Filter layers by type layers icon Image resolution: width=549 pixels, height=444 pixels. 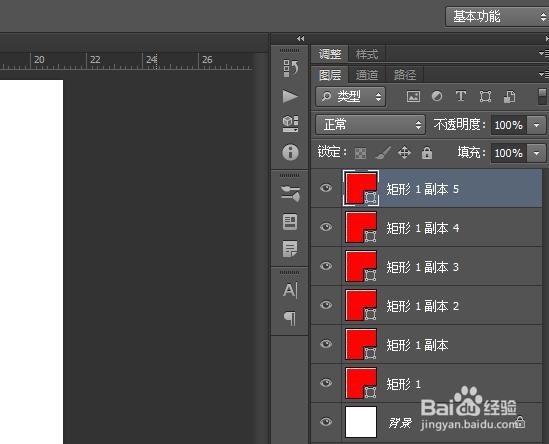(461, 96)
